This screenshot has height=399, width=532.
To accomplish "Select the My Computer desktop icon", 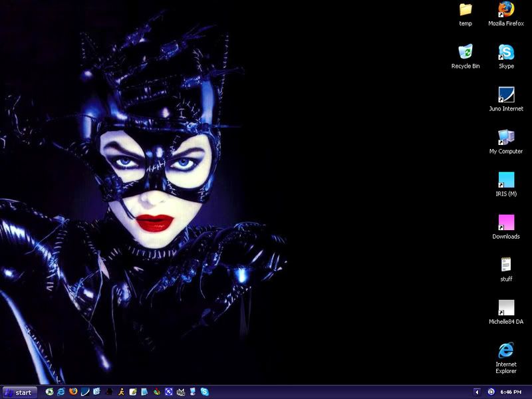I will pyautogui.click(x=506, y=138).
